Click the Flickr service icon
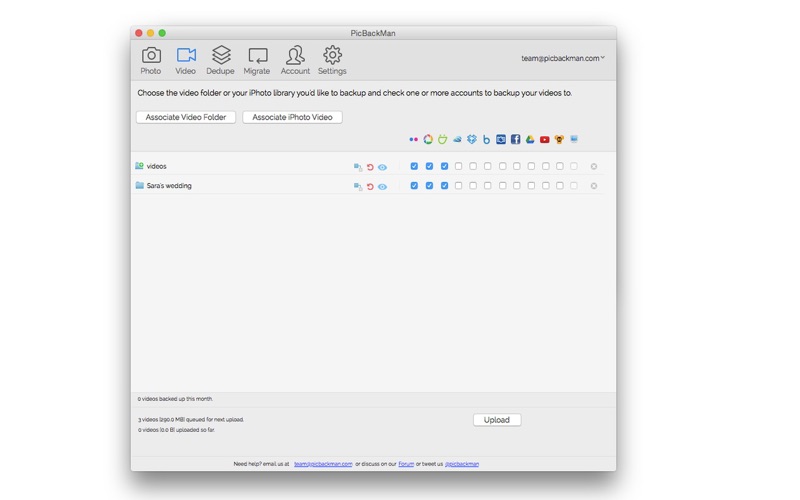Screen dimensions: 800x500 click(x=414, y=139)
